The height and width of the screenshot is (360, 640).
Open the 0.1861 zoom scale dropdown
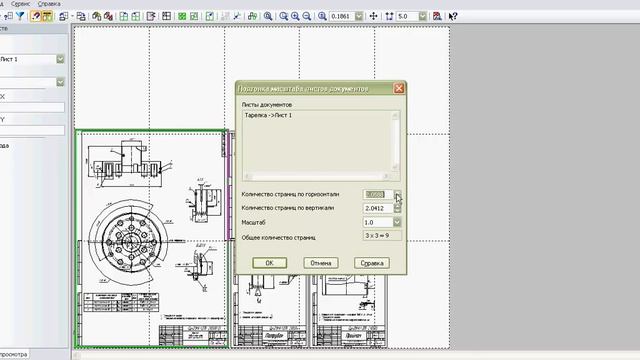pos(359,16)
